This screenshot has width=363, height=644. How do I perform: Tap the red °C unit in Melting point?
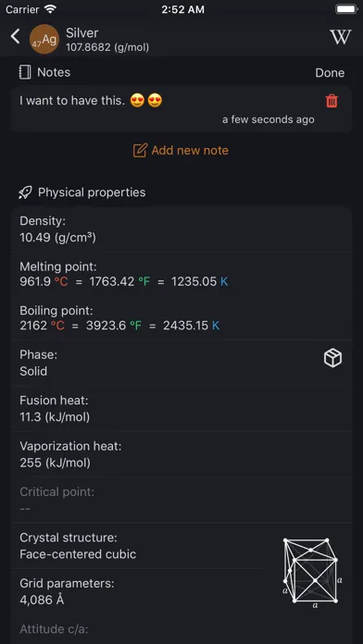pyautogui.click(x=61, y=281)
